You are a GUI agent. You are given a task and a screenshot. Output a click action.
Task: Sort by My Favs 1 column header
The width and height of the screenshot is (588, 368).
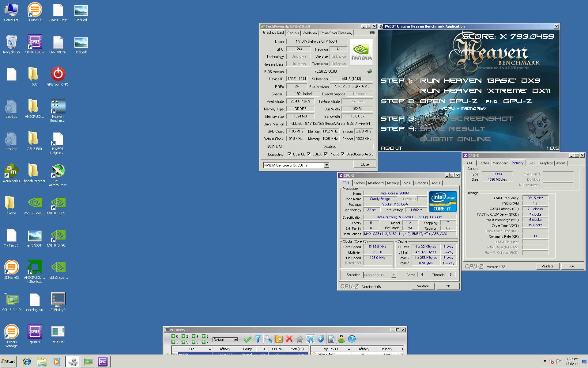331,349
